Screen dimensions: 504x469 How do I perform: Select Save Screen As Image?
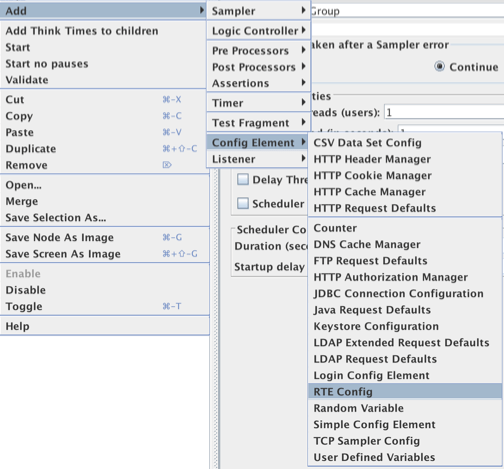105,254
